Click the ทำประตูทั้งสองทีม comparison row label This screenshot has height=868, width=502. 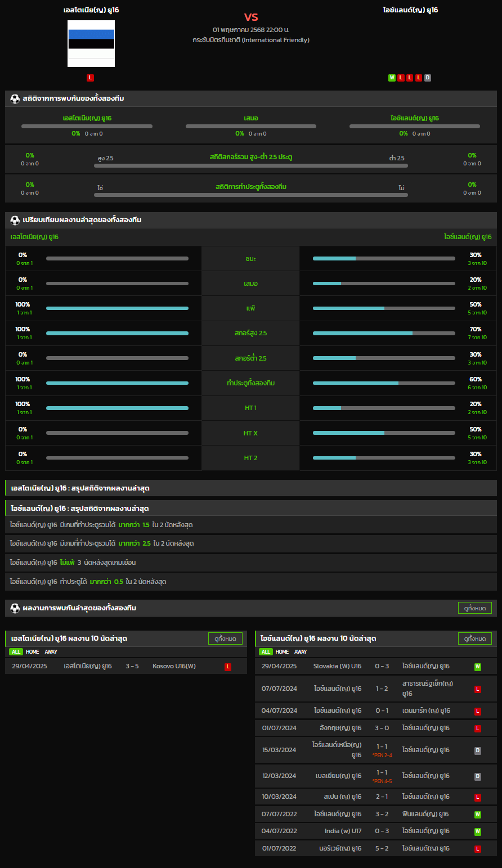coord(250,383)
